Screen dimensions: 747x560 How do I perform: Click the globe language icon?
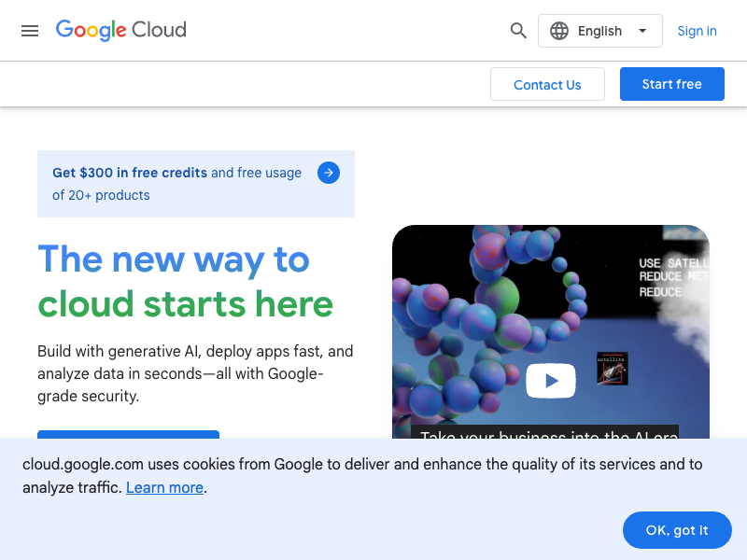(559, 31)
